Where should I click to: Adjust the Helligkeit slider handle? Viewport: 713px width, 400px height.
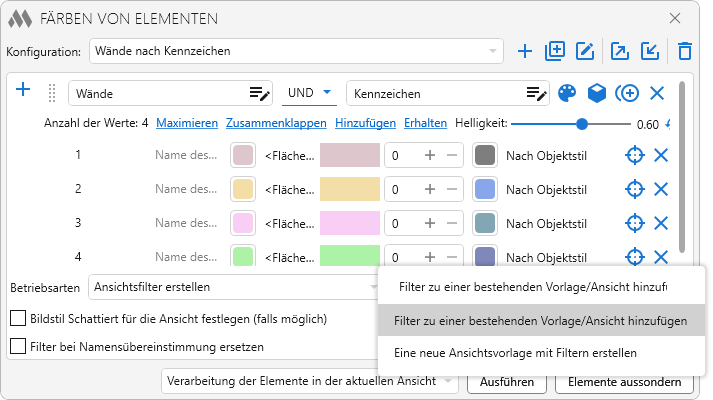pos(582,124)
